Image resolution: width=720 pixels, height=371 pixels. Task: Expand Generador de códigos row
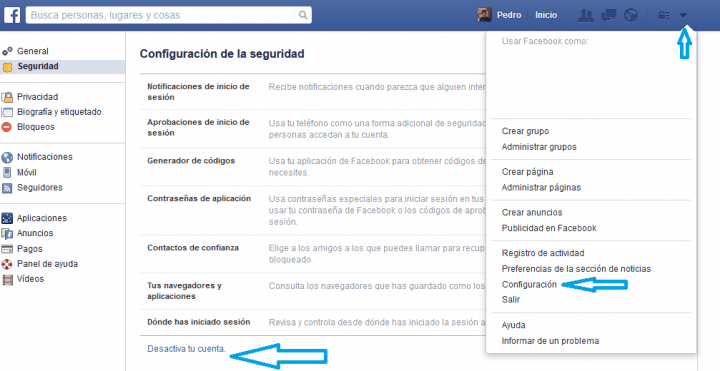[313, 167]
